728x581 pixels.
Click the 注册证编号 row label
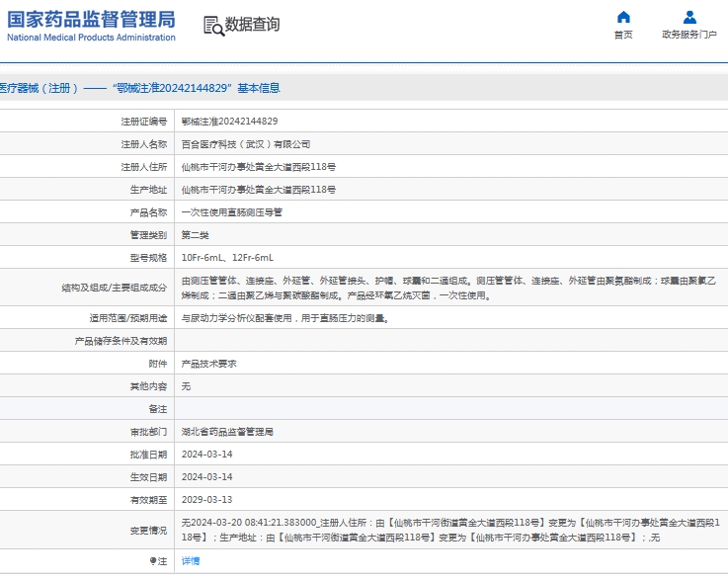click(x=144, y=122)
